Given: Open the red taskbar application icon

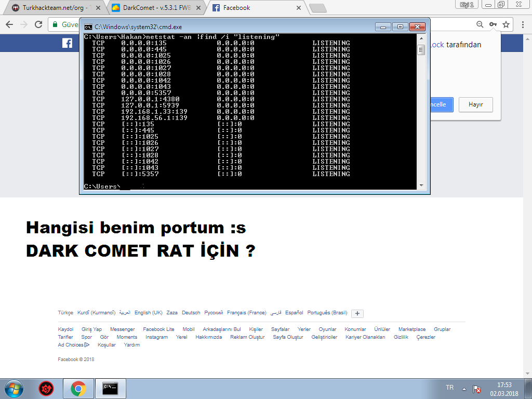Looking at the screenshot, I should 46,389.
